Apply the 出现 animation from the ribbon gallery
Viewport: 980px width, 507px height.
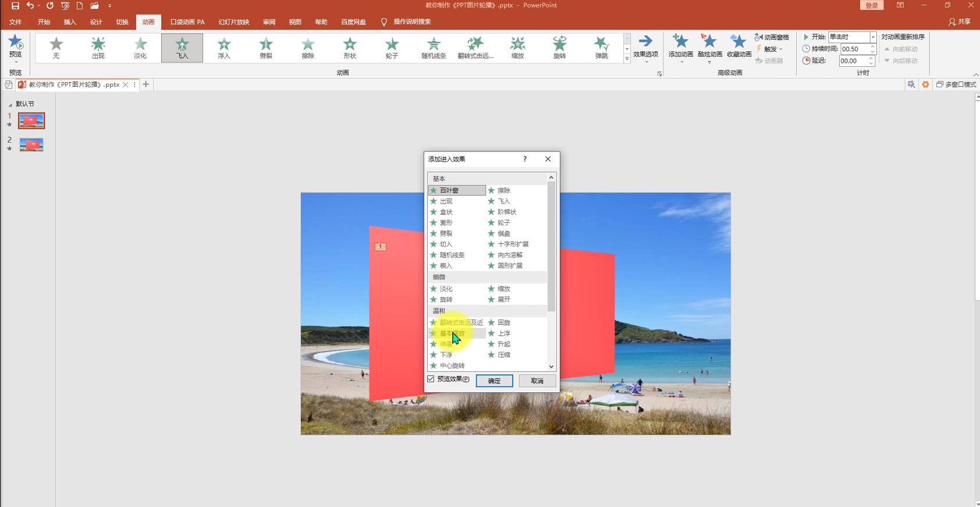[x=98, y=48]
